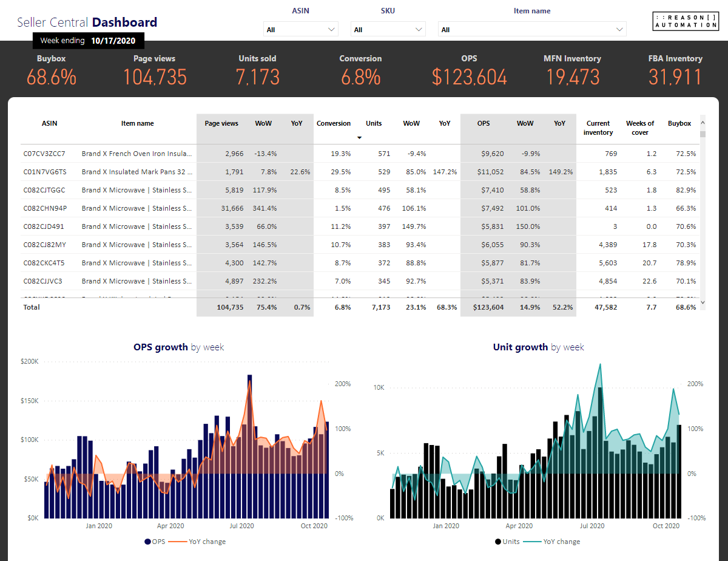Sort table by ASIN column header
Image resolution: width=728 pixels, height=561 pixels.
tap(50, 123)
